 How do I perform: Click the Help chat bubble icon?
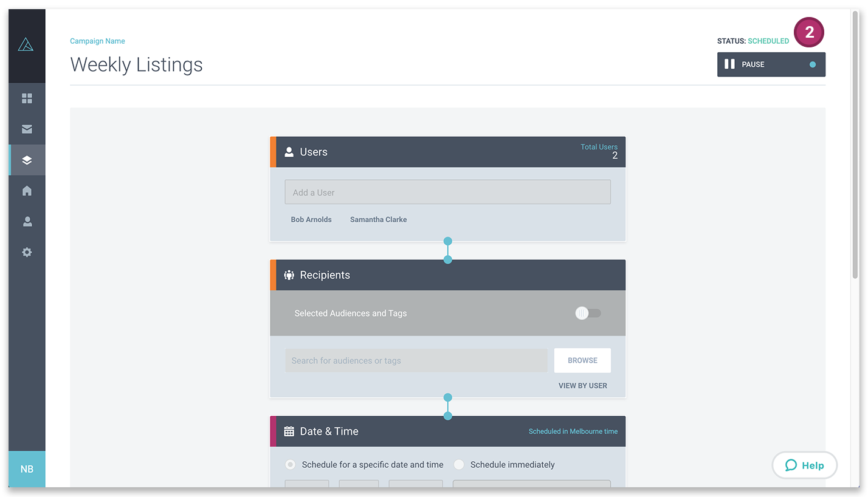point(791,465)
